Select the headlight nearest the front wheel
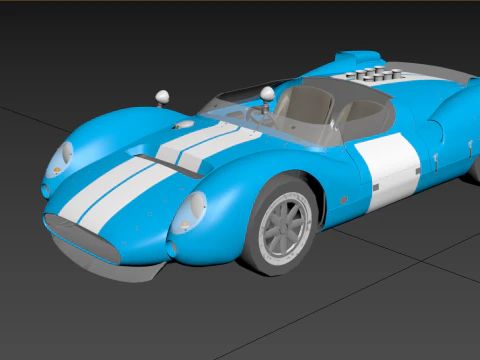Viewport: 480px width, 360px height. pos(188,213)
